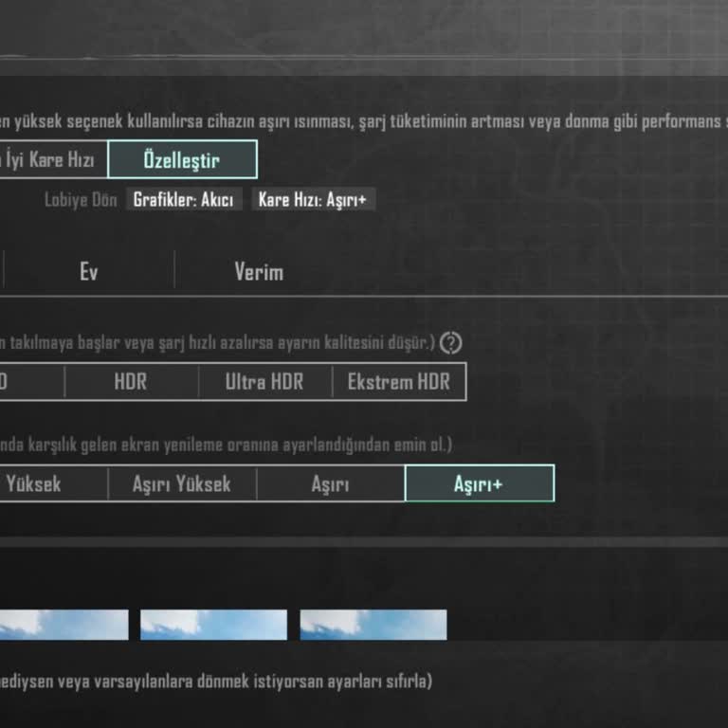The image size is (728, 728).
Task: Select the Özelleştir preset button
Action: [182, 159]
